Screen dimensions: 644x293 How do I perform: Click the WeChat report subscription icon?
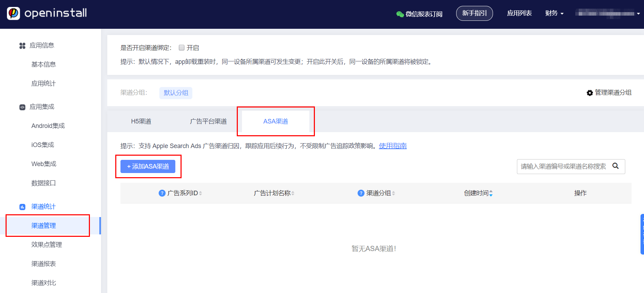(x=400, y=14)
